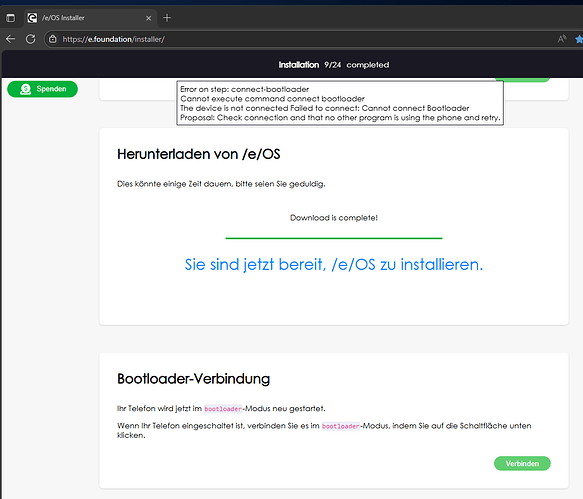The width and height of the screenshot is (583, 499).
Task: Click the 'Proposal: Check connection' error line
Action: click(340, 118)
